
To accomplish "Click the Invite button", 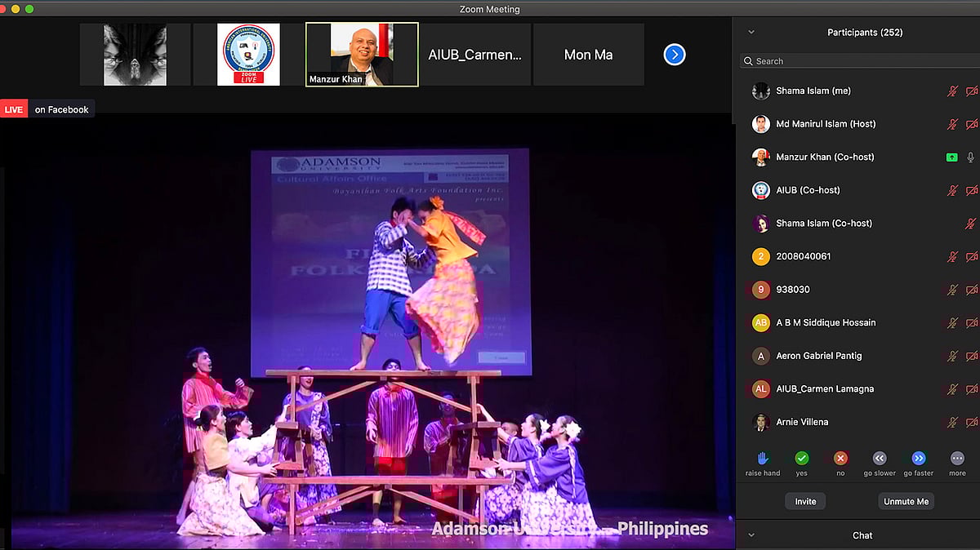I will [805, 501].
